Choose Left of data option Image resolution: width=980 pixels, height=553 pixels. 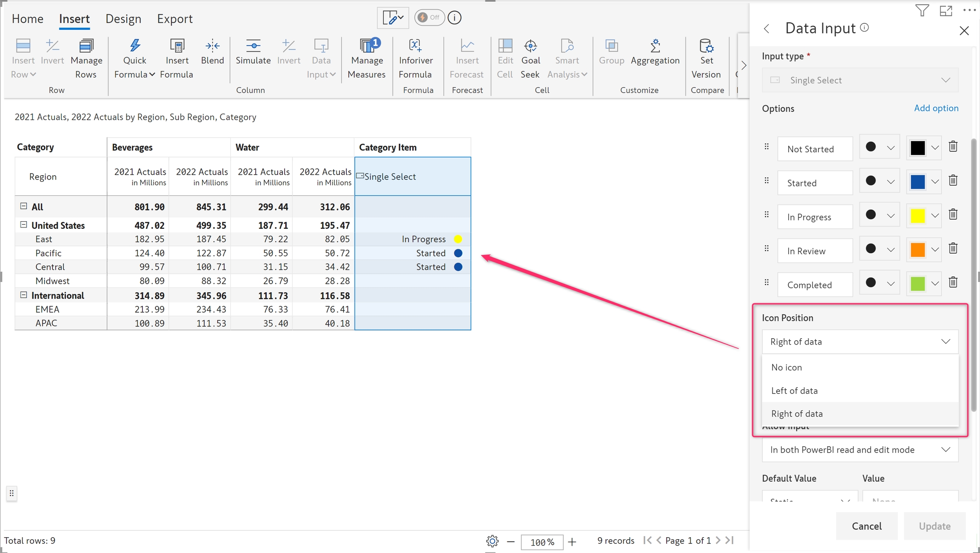tap(794, 391)
